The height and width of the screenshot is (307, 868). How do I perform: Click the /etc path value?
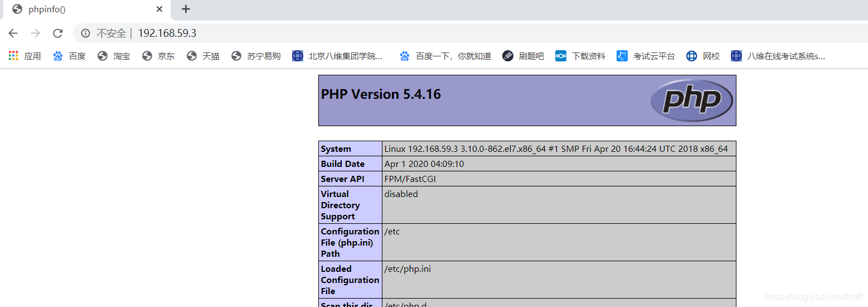pyautogui.click(x=392, y=232)
